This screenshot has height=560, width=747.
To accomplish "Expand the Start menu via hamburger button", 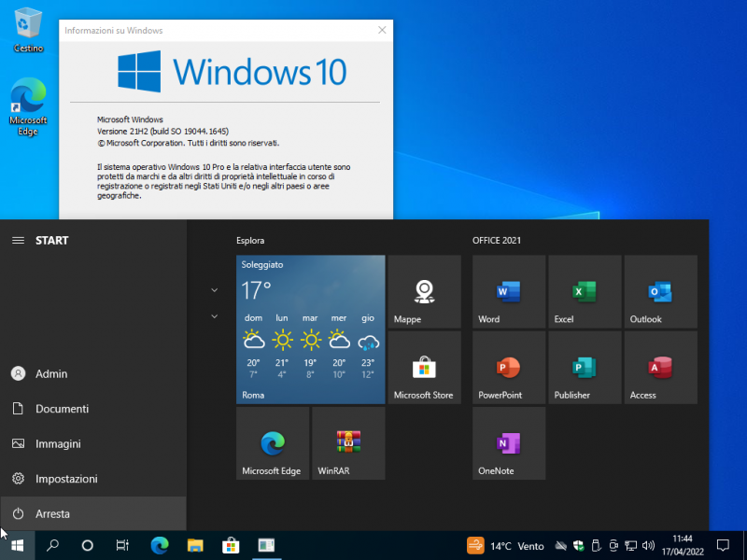I will [x=17, y=240].
